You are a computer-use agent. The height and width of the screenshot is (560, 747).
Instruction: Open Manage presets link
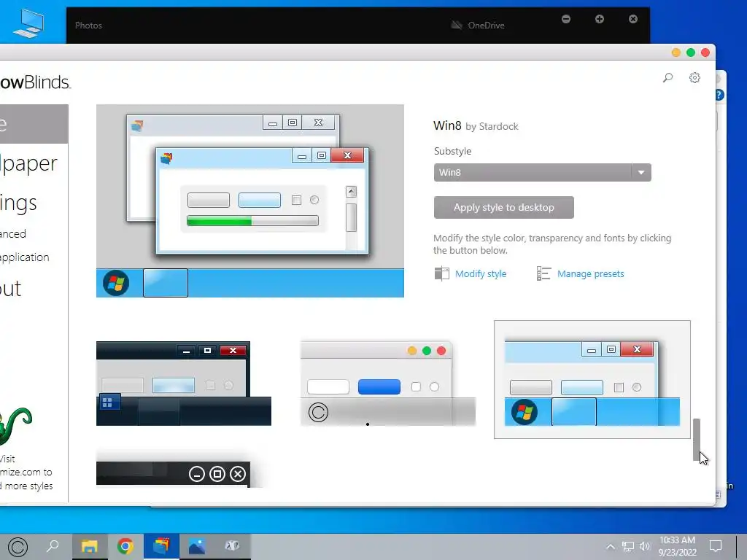591,274
